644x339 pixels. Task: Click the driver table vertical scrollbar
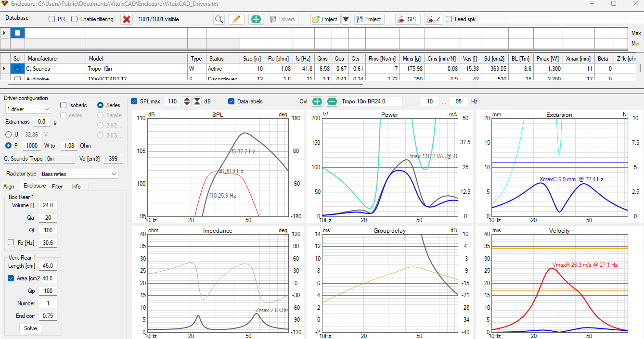tap(640, 67)
